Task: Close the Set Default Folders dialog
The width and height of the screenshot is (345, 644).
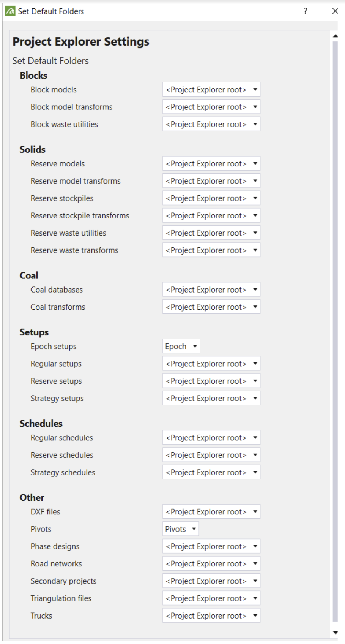Action: [x=334, y=11]
